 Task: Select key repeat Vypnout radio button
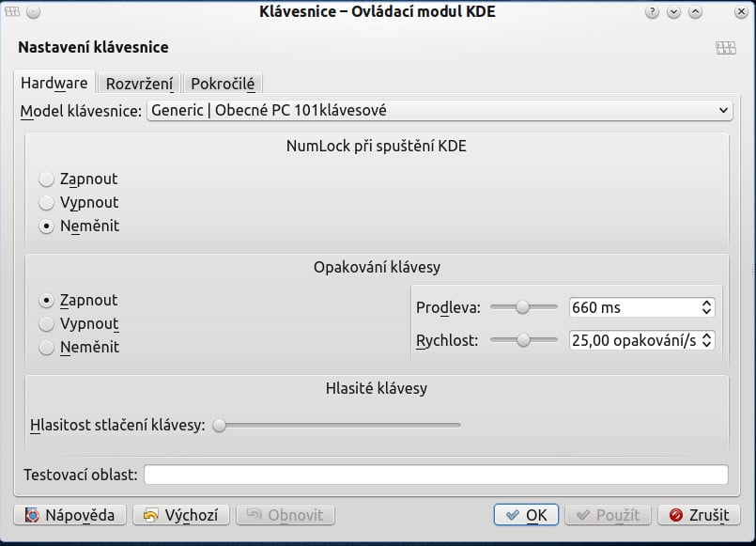coord(79,323)
